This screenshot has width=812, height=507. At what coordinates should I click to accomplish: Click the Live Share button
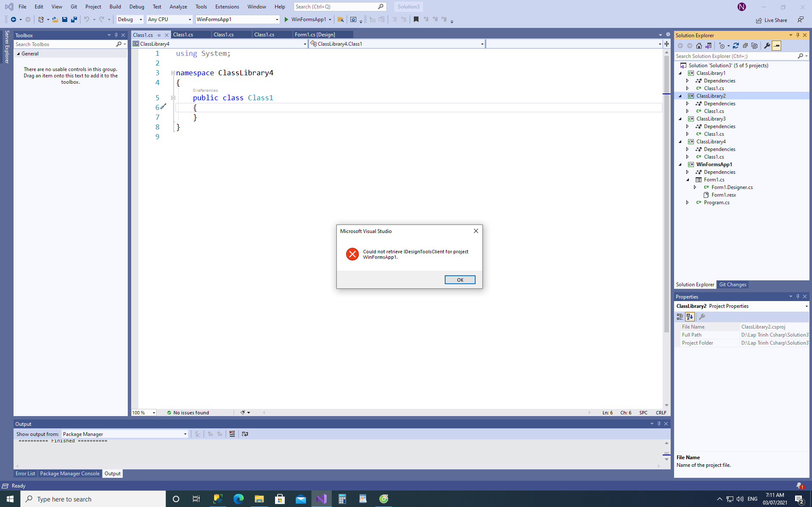[772, 20]
